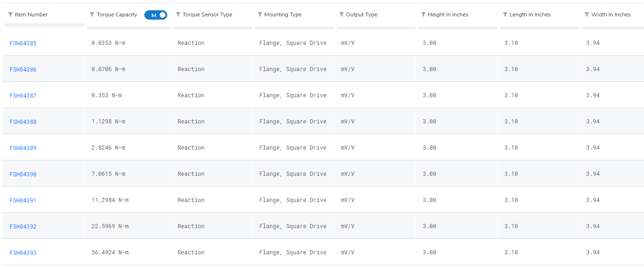644x267 pixels.
Task: Click the FSH04387 item number
Action: pos(23,96)
